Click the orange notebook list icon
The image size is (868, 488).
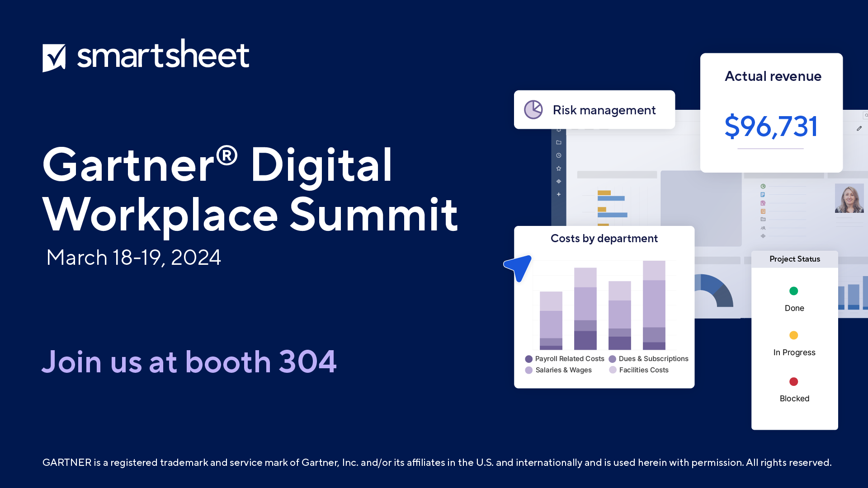point(763,211)
